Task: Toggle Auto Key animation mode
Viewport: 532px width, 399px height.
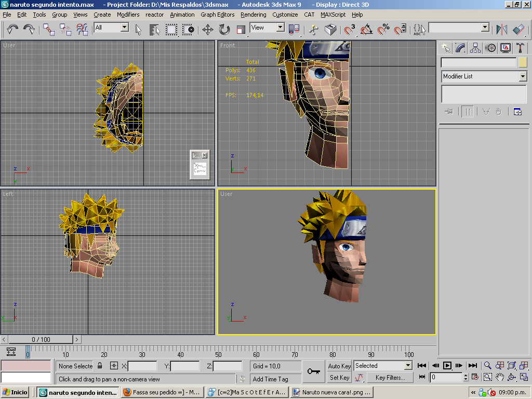Action: [339, 366]
